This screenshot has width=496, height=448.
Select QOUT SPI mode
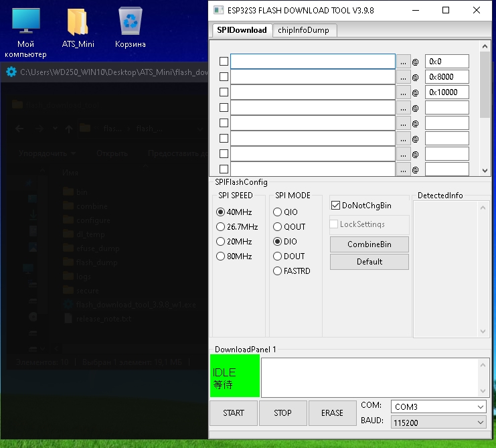click(x=289, y=227)
